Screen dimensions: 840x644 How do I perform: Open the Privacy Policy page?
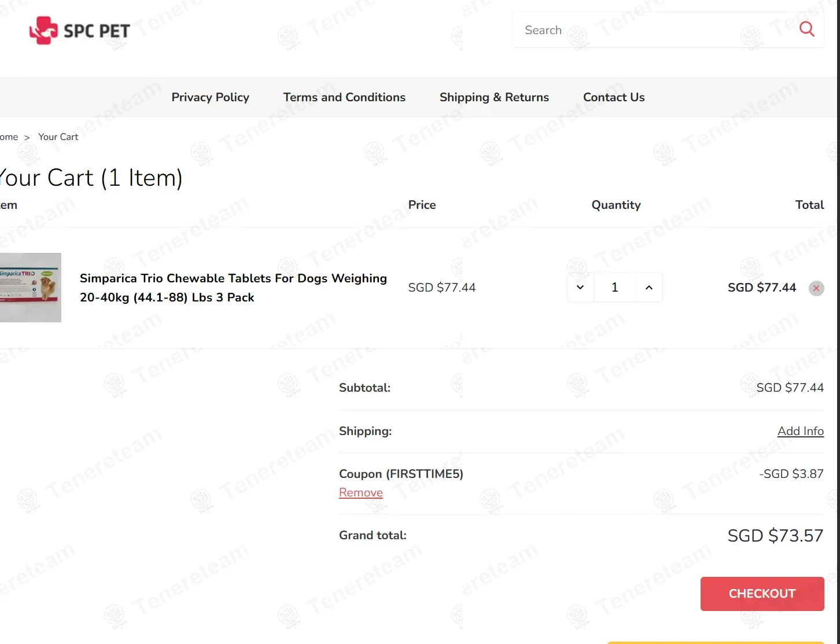210,97
